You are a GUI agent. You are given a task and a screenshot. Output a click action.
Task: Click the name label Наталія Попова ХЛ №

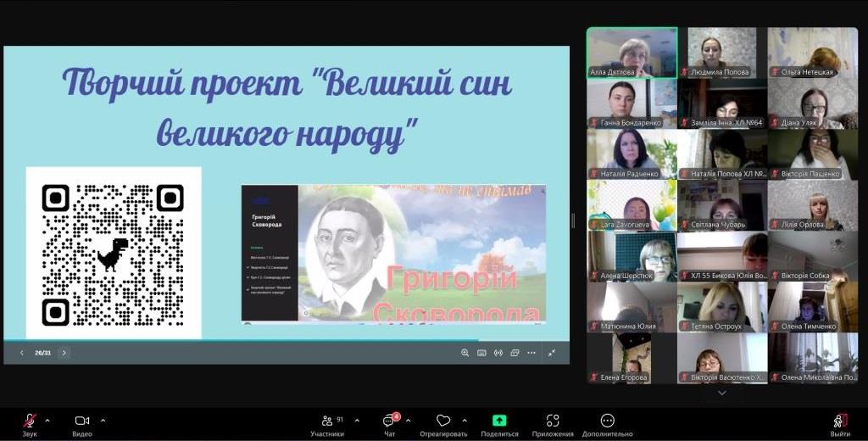[x=728, y=174]
